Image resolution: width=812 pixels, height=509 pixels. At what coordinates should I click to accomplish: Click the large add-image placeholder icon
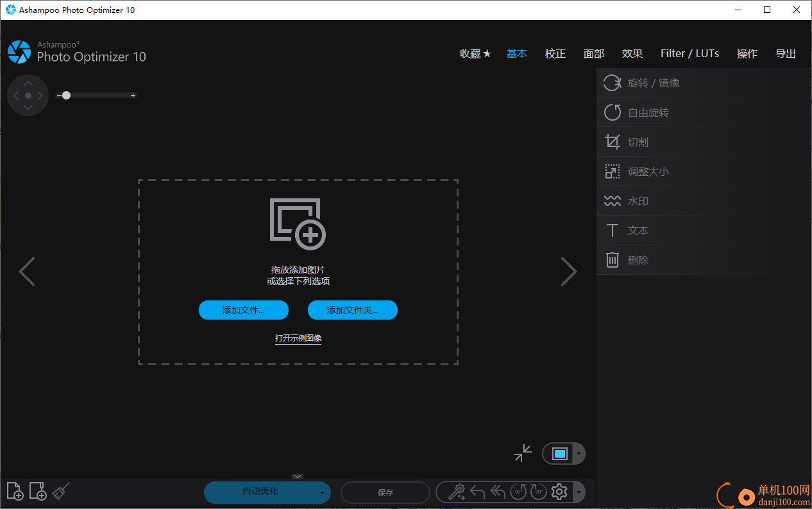298,224
